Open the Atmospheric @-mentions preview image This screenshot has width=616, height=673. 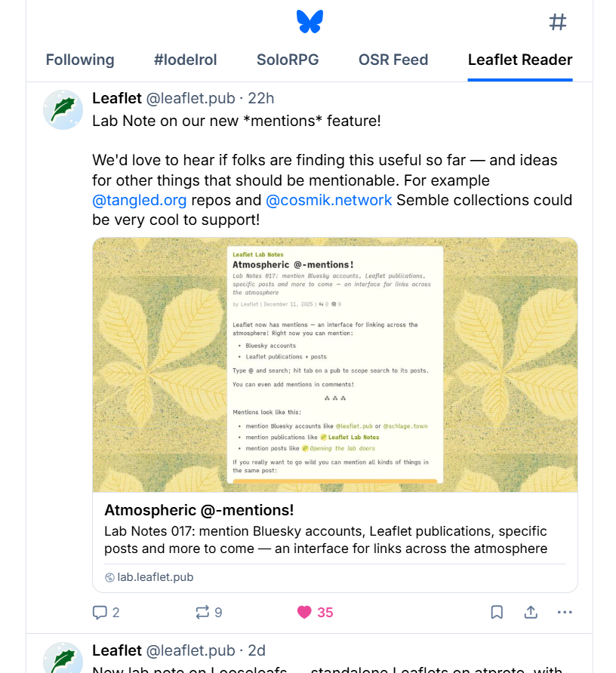pyautogui.click(x=335, y=364)
